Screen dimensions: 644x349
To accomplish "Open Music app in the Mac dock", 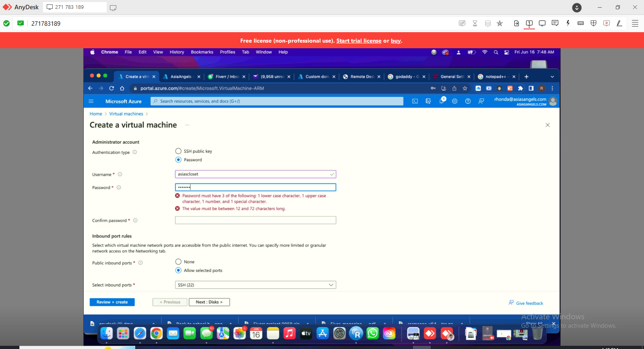I will (289, 333).
